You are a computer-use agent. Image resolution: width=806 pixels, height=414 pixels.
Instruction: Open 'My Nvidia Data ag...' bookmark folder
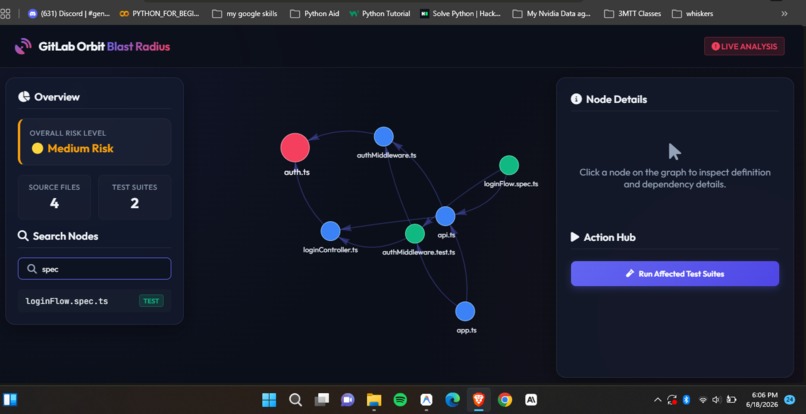click(x=552, y=14)
